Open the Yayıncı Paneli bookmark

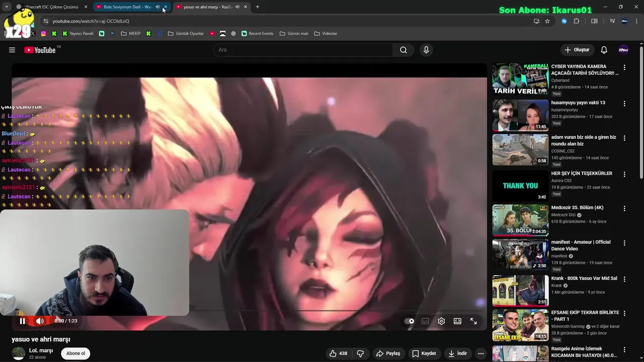click(x=78, y=34)
